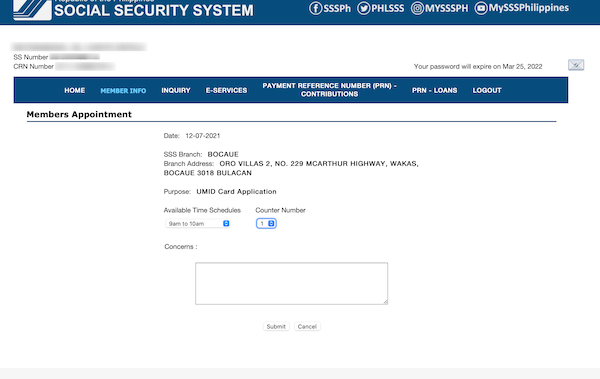Open the MYSSSPH Instagram icon
Viewport: 600px width, 379px height.
click(x=417, y=8)
